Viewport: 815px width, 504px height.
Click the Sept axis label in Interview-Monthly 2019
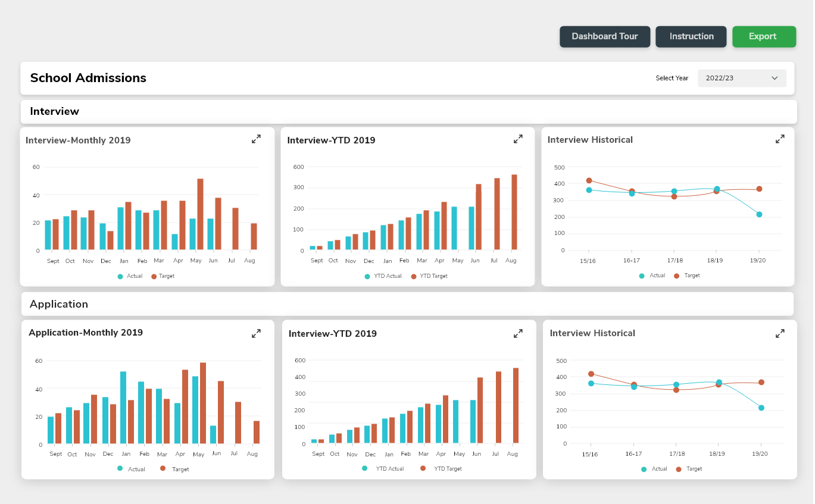pos(53,261)
